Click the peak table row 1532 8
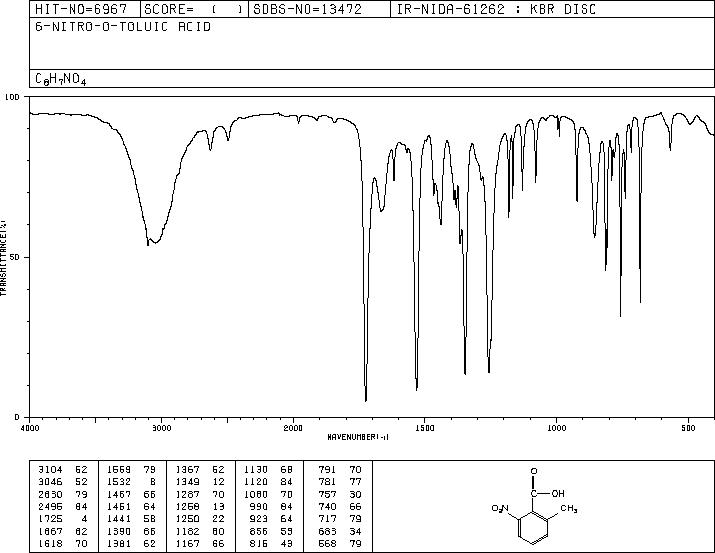 pyautogui.click(x=131, y=482)
